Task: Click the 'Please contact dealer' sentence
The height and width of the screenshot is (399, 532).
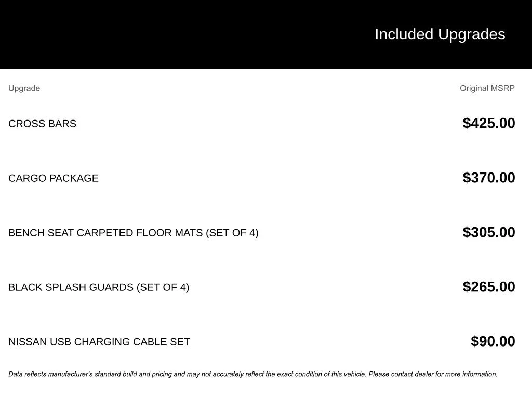Action: pos(433,374)
